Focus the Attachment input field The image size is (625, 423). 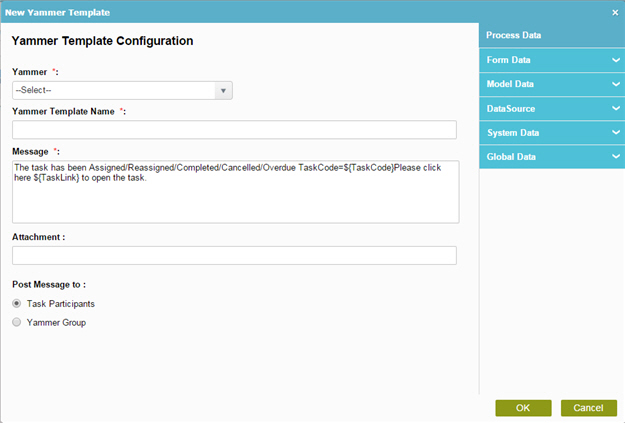pyautogui.click(x=234, y=256)
